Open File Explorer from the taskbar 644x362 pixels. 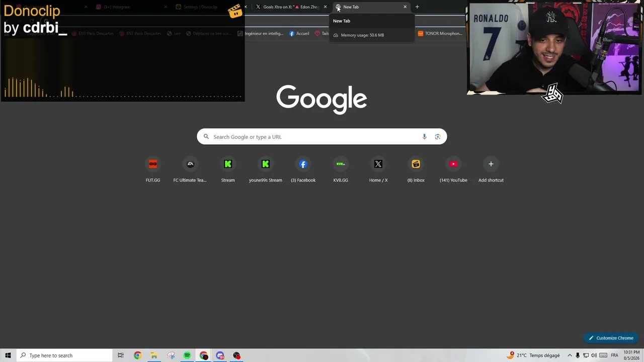point(154,355)
